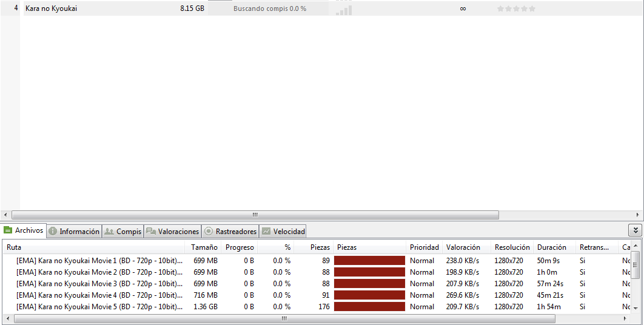Click the Normal priority of Movie 2
Image resolution: width=644 pixels, height=325 pixels.
pos(422,272)
